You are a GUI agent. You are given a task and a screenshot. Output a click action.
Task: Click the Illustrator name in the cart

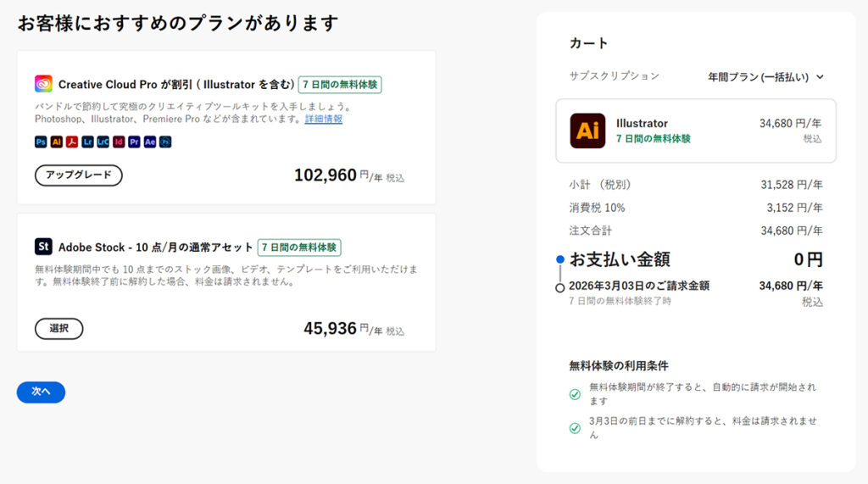coord(642,124)
